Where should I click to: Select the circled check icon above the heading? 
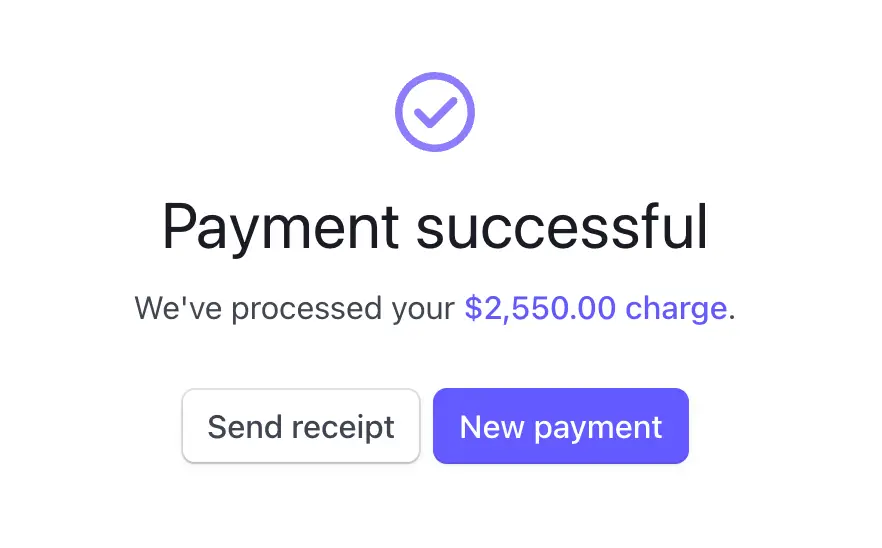tap(434, 112)
